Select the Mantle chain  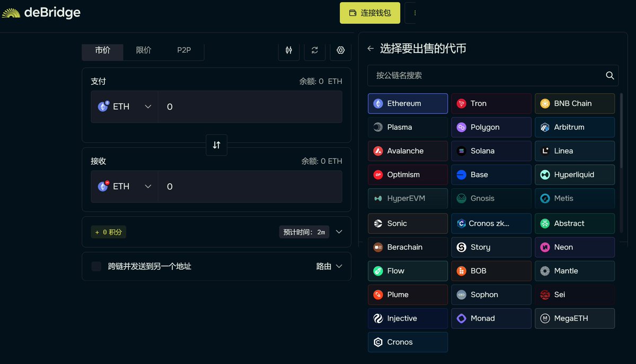point(575,271)
